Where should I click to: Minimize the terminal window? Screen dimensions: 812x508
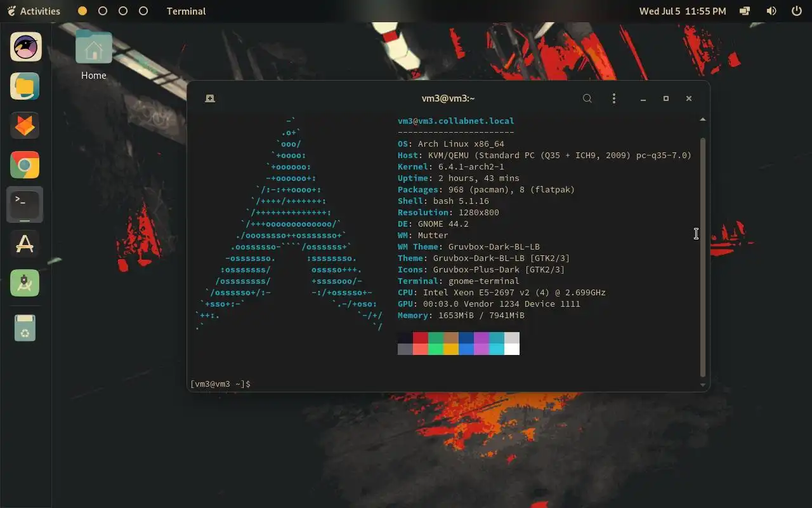pyautogui.click(x=643, y=98)
